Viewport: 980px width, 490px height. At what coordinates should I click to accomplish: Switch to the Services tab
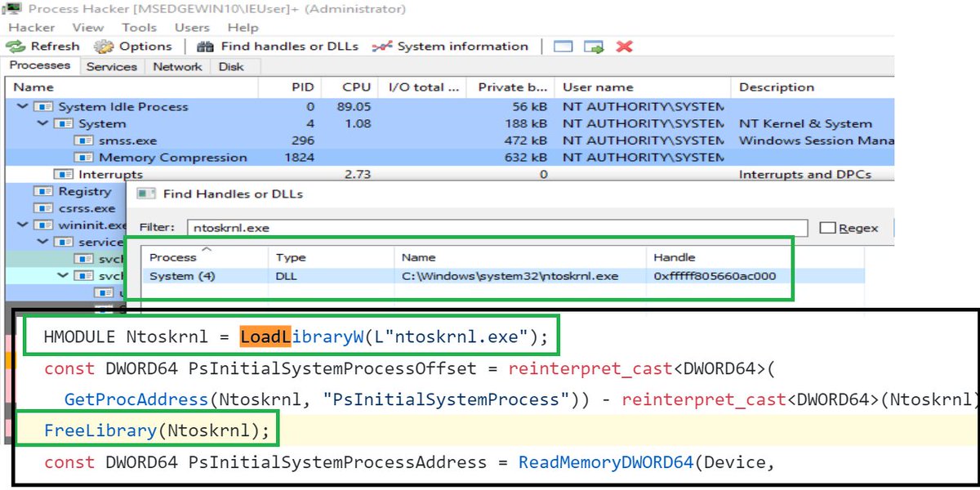(112, 67)
